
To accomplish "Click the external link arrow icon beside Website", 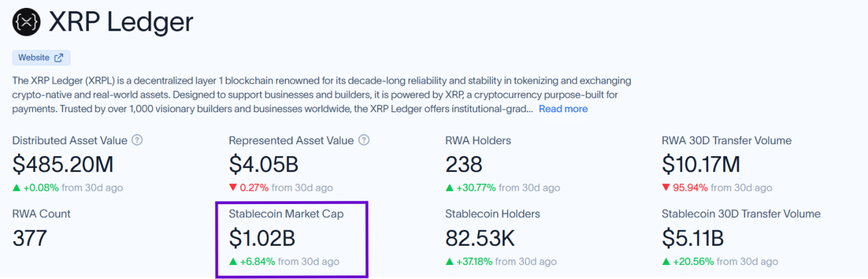I will click(59, 58).
